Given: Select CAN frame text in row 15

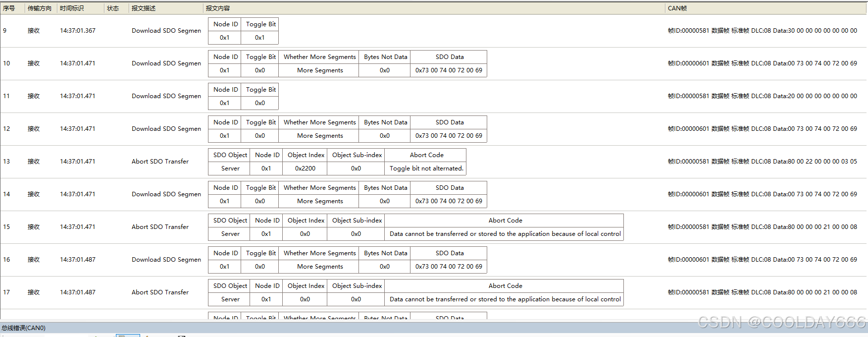Looking at the screenshot, I should [x=763, y=227].
